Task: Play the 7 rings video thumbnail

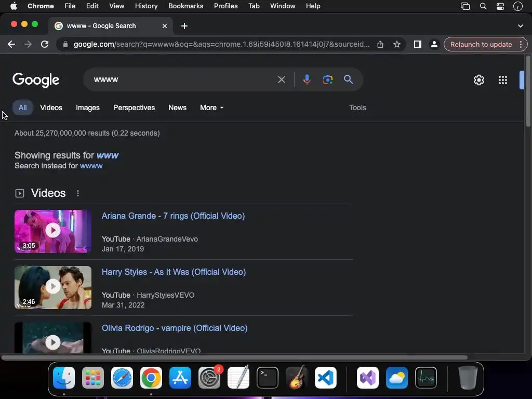Action: point(53,231)
